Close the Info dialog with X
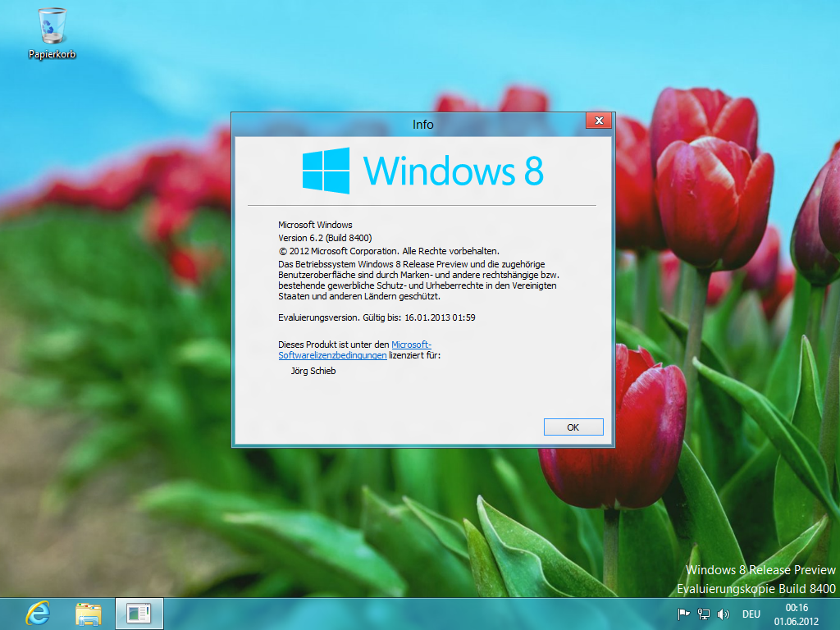Viewport: 840px width, 630px height. (599, 121)
